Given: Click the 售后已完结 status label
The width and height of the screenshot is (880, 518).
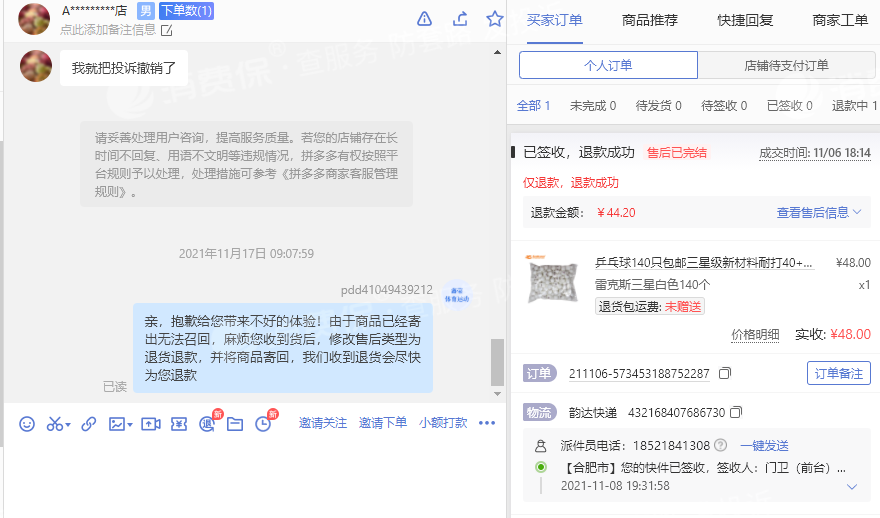Looking at the screenshot, I should [677, 153].
